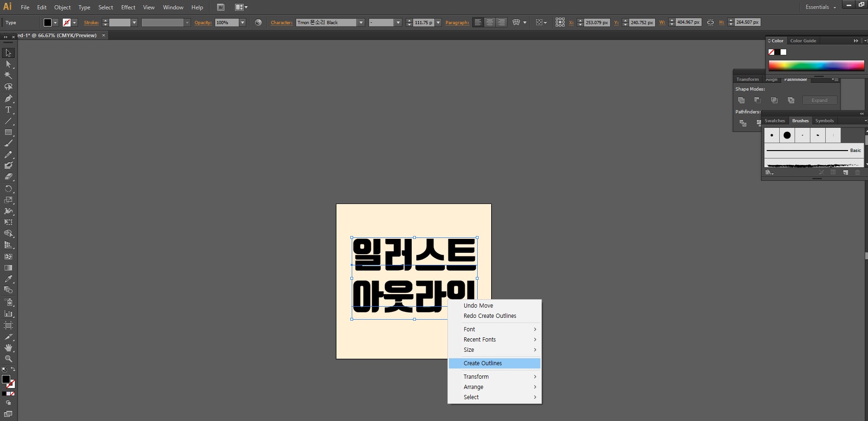Select the Mesh tool
Screen dimensions: 868x421
click(x=8, y=256)
